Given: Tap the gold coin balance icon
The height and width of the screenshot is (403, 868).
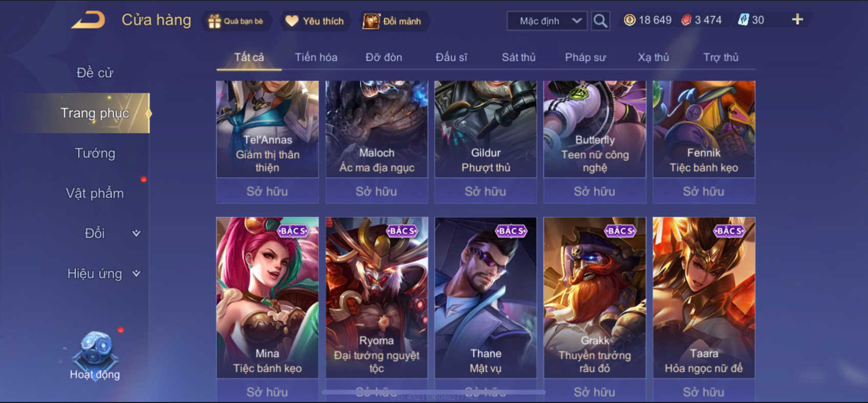Looking at the screenshot, I should (629, 20).
